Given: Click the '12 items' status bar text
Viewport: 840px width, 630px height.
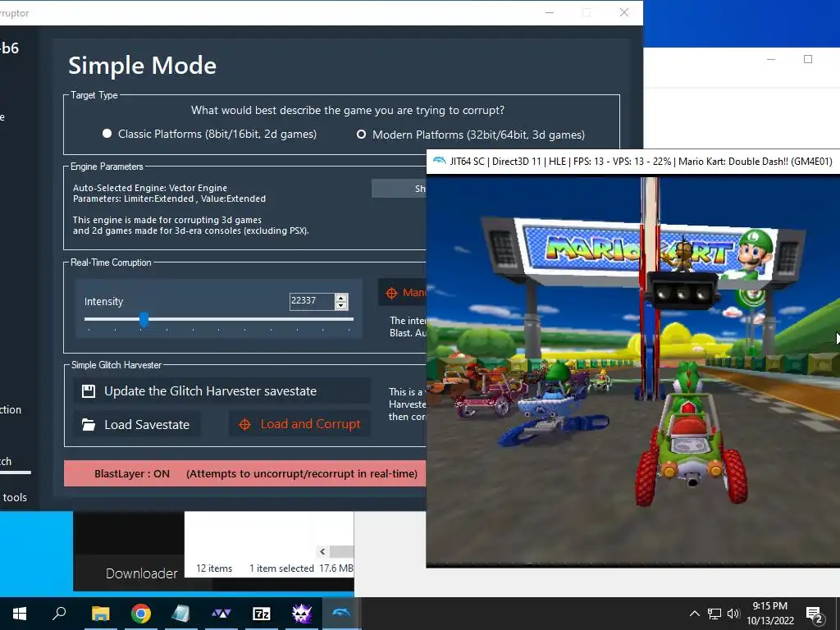Looking at the screenshot, I should pos(214,568).
